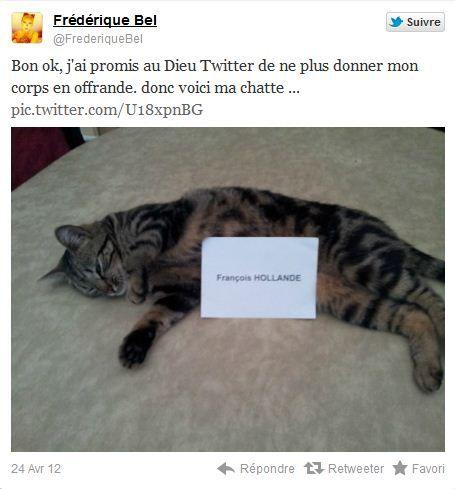Click the favorite star icon
455x489 pixels.
(x=400, y=468)
